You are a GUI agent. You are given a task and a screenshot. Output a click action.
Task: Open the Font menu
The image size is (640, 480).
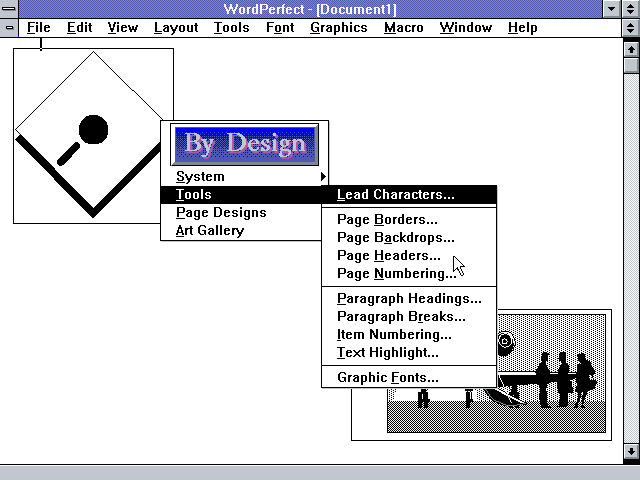click(x=280, y=28)
